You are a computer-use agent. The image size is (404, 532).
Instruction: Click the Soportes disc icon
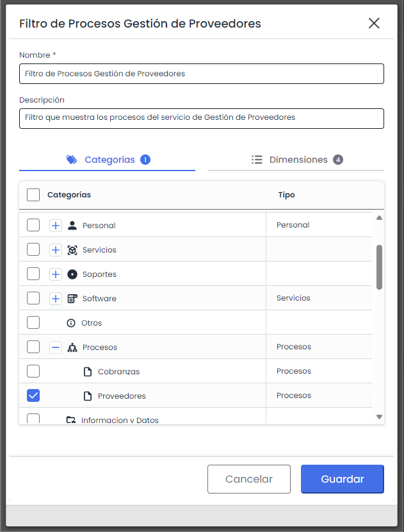click(x=72, y=274)
